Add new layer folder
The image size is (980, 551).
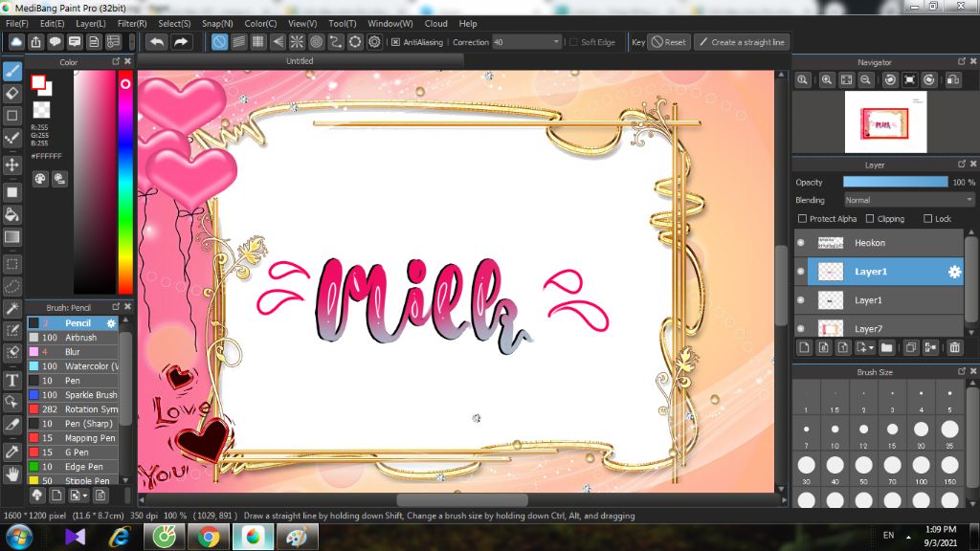coord(886,348)
